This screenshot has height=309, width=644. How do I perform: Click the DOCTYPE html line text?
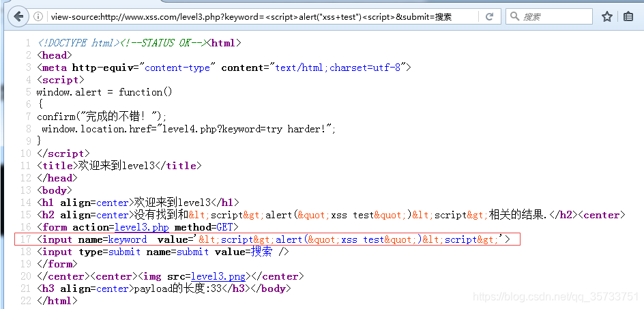78,43
